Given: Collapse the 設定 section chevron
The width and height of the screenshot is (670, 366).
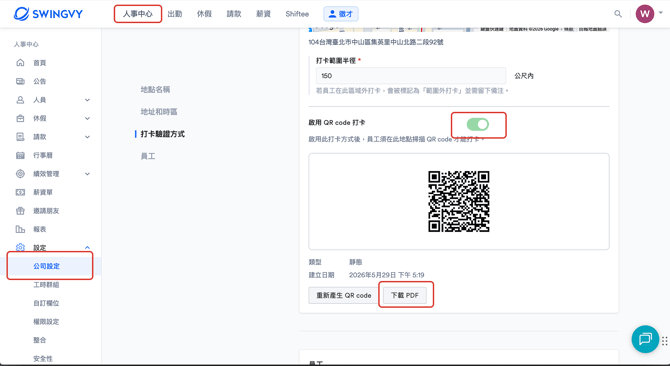Looking at the screenshot, I should (87, 247).
